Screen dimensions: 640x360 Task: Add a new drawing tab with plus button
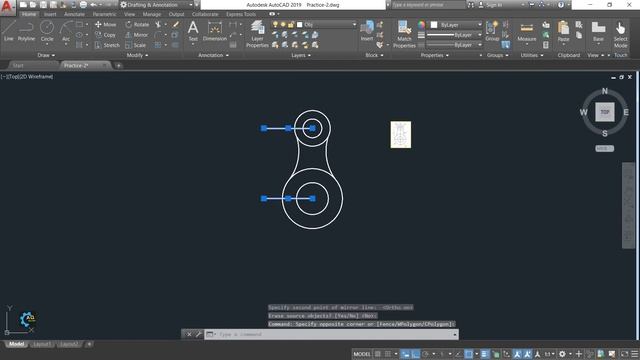pos(118,65)
